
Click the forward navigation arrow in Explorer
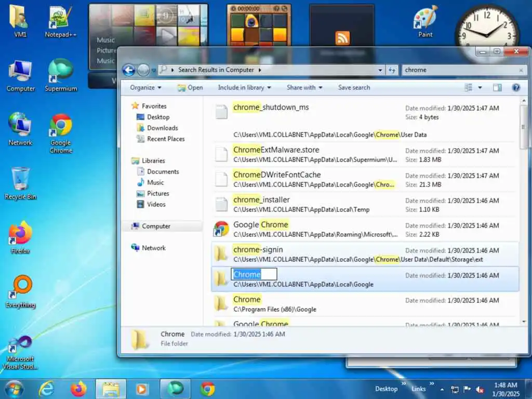pos(143,70)
